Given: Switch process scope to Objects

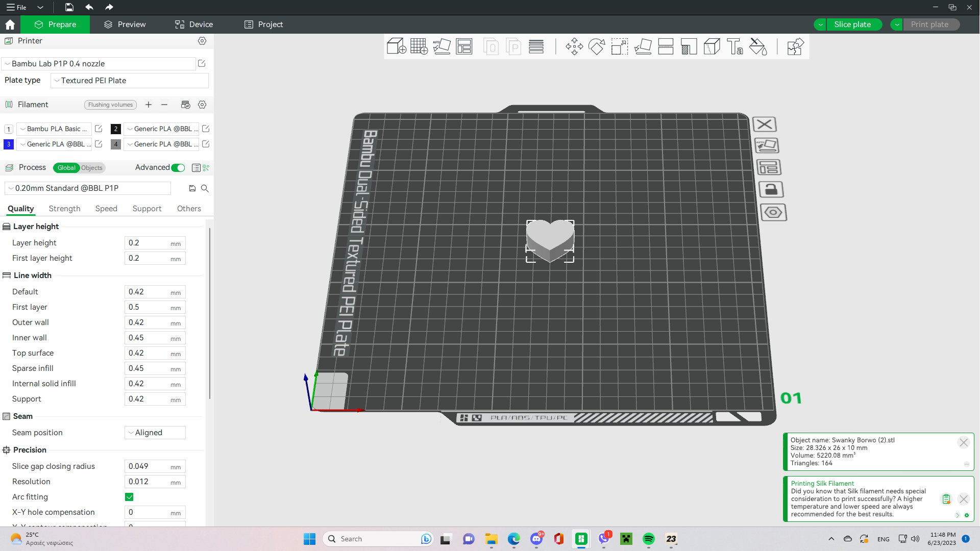Looking at the screenshot, I should pyautogui.click(x=92, y=168).
